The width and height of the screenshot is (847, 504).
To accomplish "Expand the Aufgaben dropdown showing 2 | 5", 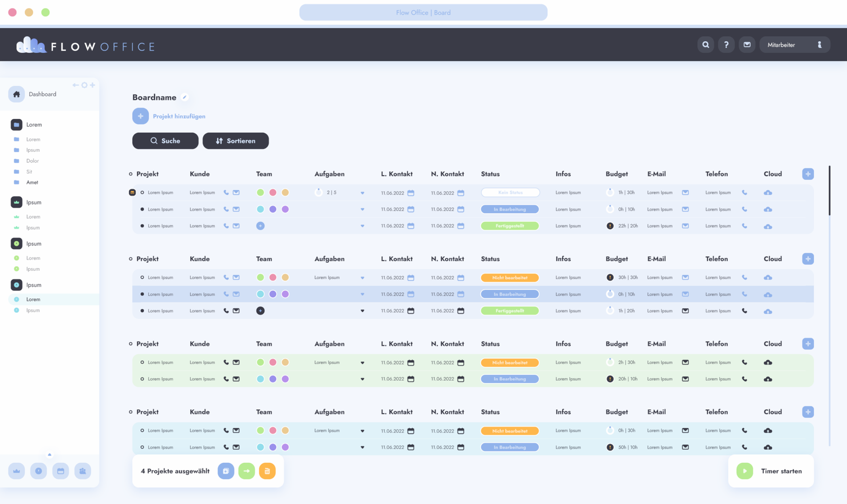I will [x=363, y=193].
